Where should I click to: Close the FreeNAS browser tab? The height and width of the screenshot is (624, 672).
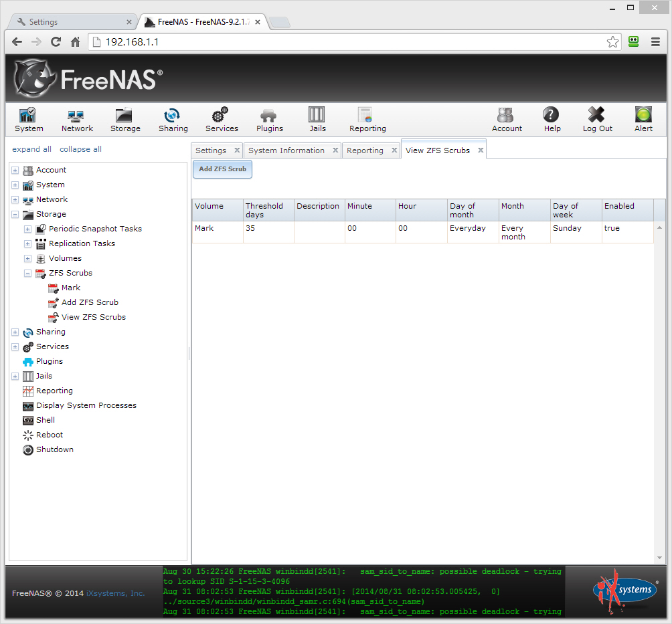(258, 22)
